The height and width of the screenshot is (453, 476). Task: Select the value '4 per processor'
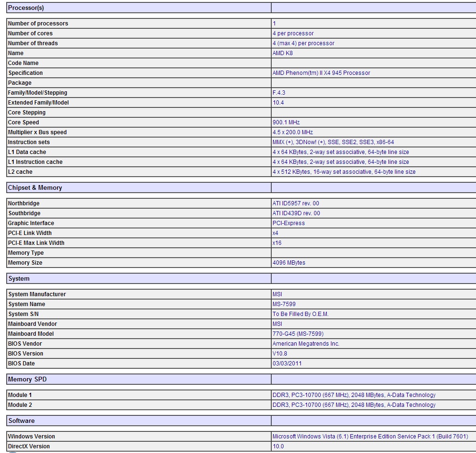293,33
